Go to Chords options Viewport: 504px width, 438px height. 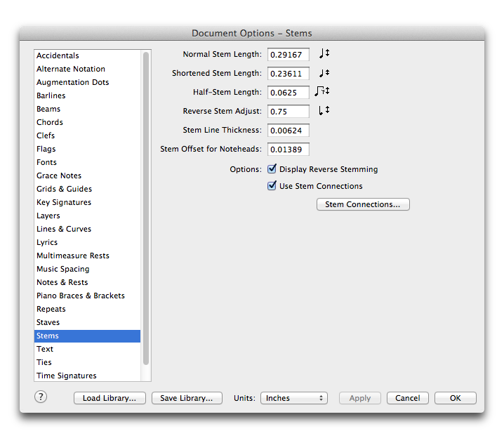click(87, 122)
